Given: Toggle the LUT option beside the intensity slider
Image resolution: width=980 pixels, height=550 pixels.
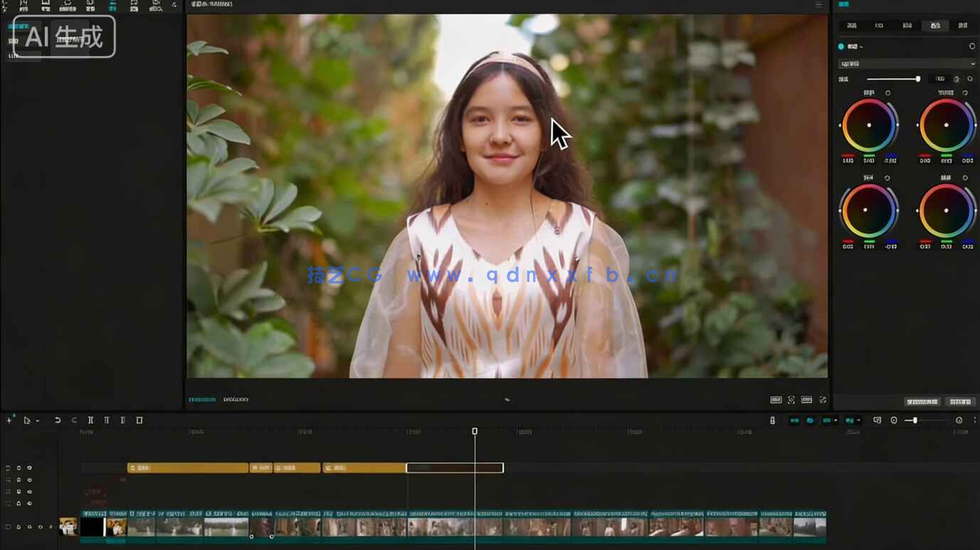Looking at the screenshot, I should pos(941,79).
